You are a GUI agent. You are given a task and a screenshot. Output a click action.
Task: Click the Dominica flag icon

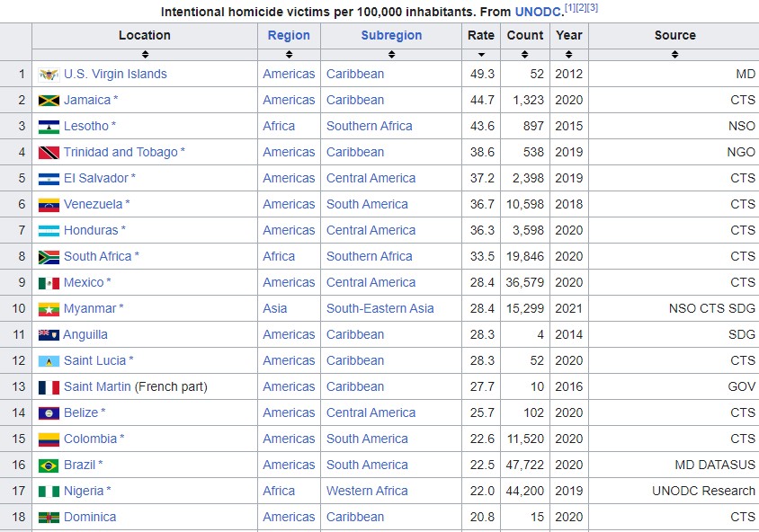coord(49,518)
